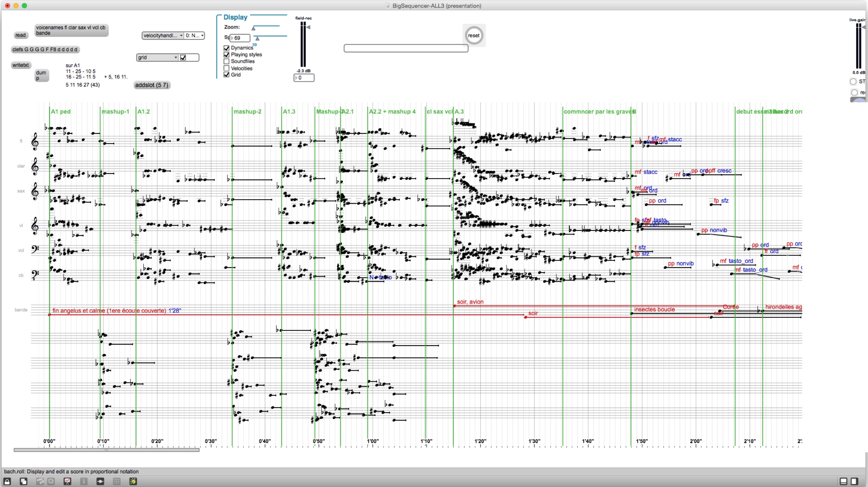Adjust the Zoom slider handle
The image size is (868, 487).
point(254,28)
